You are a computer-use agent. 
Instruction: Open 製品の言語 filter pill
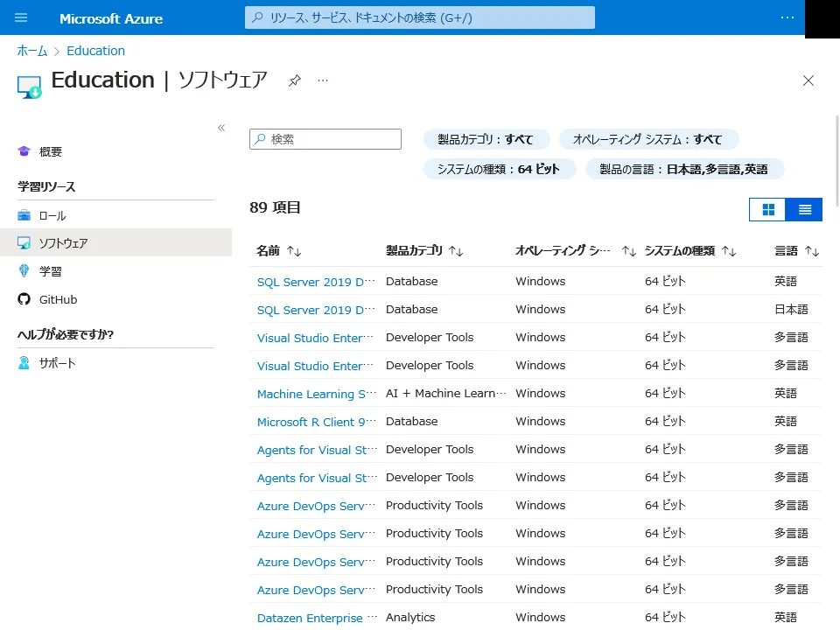point(683,169)
